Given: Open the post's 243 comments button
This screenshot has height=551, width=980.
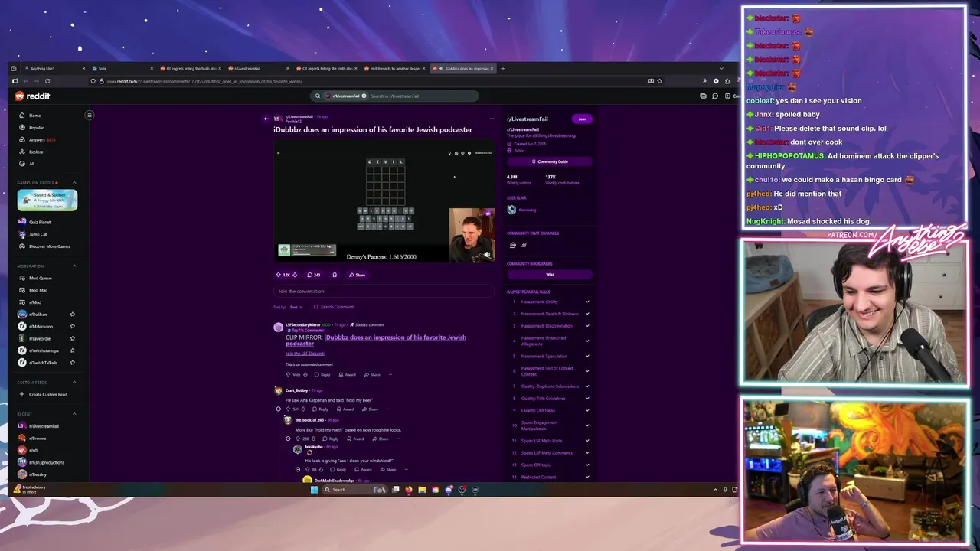Looking at the screenshot, I should (x=314, y=275).
